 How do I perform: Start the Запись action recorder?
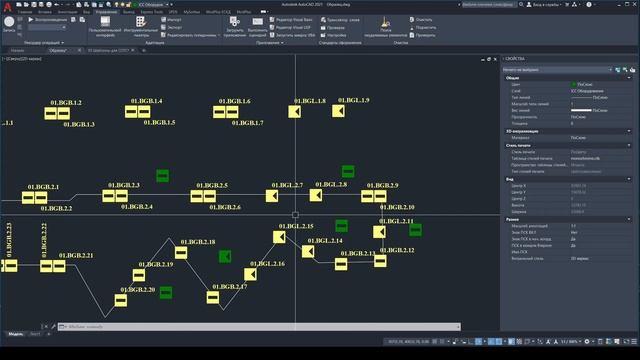pyautogui.click(x=9, y=24)
